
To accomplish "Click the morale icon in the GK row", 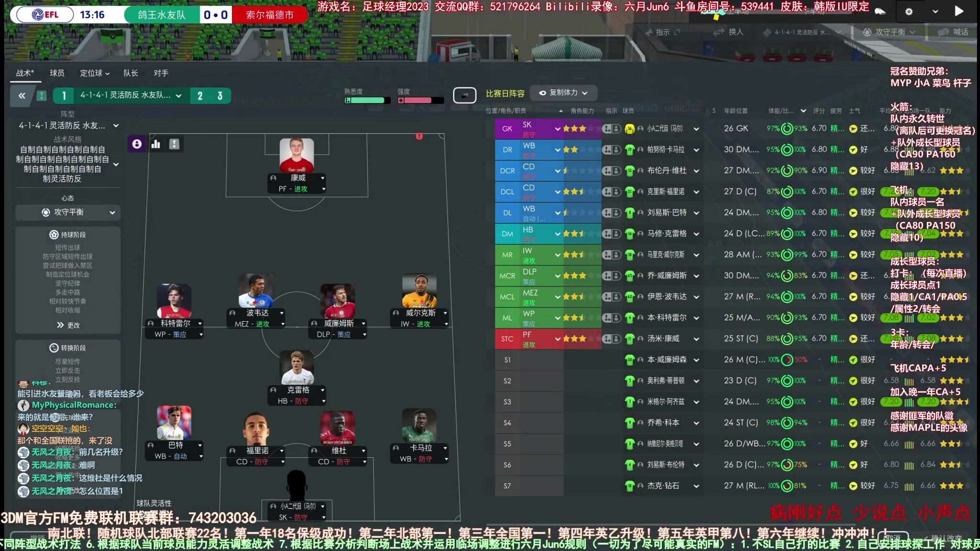I will pyautogui.click(x=853, y=129).
